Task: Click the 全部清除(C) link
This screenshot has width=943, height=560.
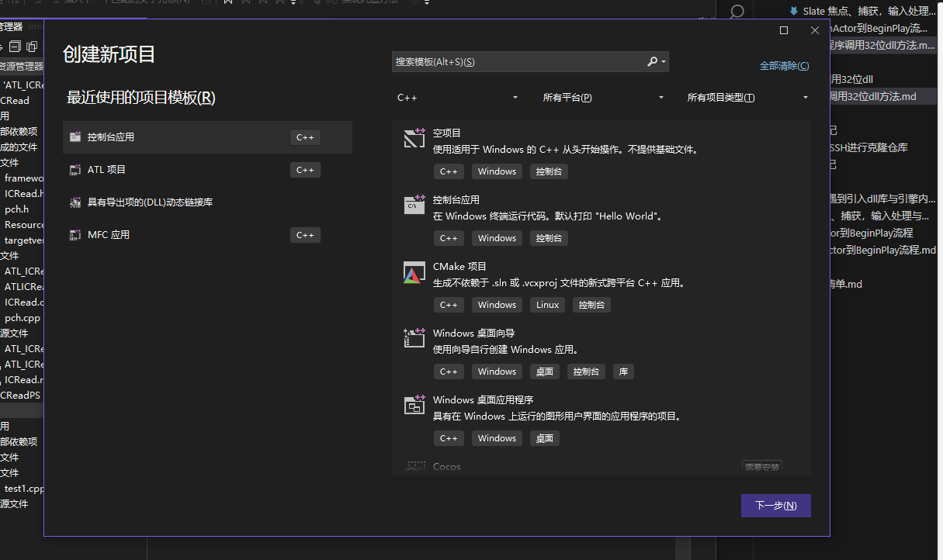Action: click(784, 66)
